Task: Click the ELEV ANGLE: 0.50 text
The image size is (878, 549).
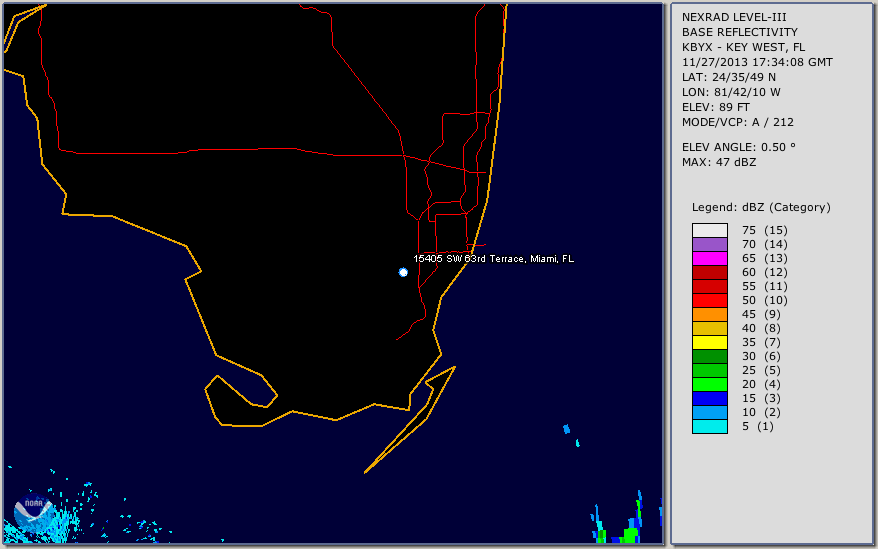Action: click(x=739, y=147)
